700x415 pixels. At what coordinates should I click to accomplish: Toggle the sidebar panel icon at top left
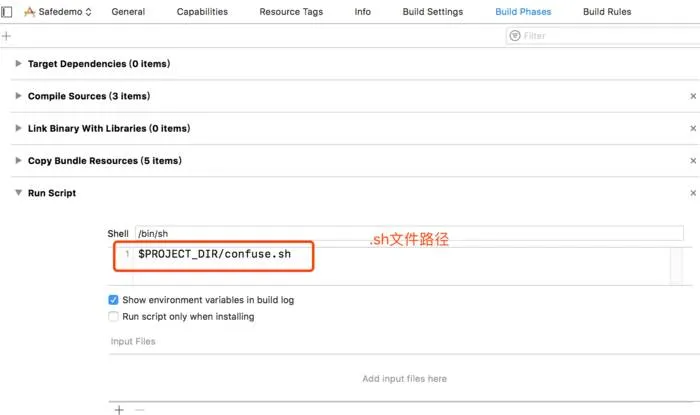coord(7,12)
